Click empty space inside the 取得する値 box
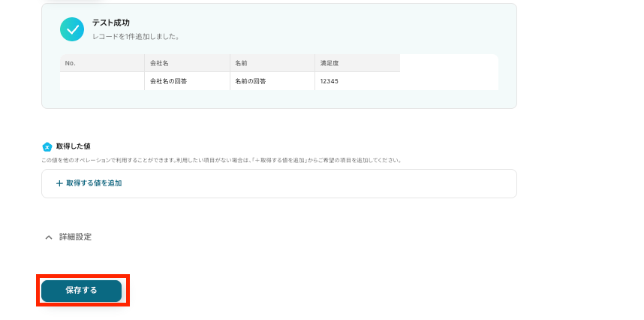Image resolution: width=644 pixels, height=320 pixels. (x=315, y=183)
